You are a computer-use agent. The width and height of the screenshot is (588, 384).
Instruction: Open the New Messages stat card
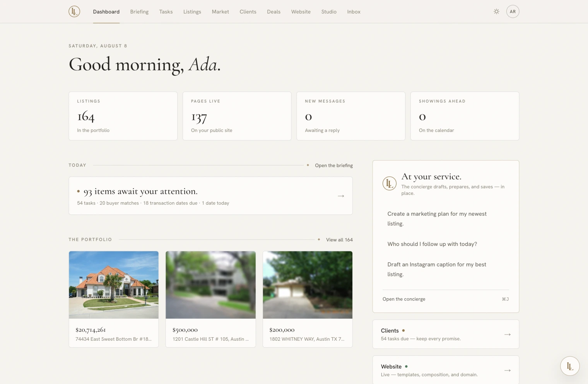pos(351,116)
